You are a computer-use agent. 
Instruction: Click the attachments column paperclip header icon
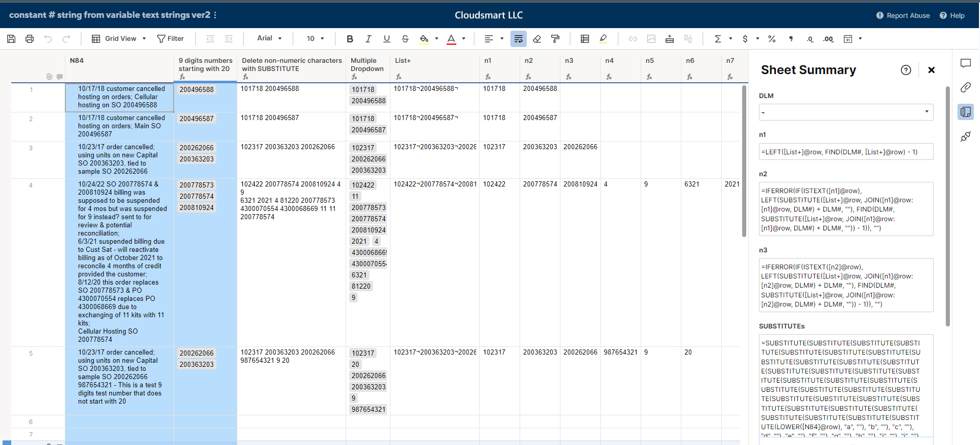(50, 77)
